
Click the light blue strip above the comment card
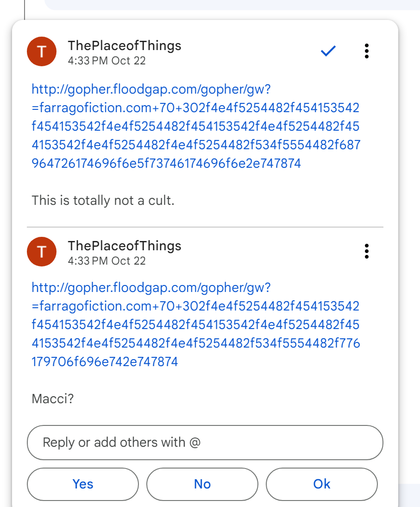tap(232, 5)
